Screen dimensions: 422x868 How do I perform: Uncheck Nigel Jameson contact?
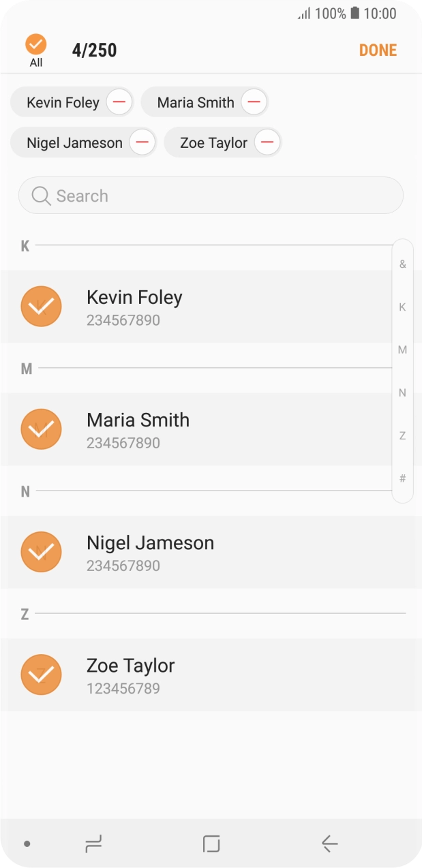pyautogui.click(x=42, y=552)
